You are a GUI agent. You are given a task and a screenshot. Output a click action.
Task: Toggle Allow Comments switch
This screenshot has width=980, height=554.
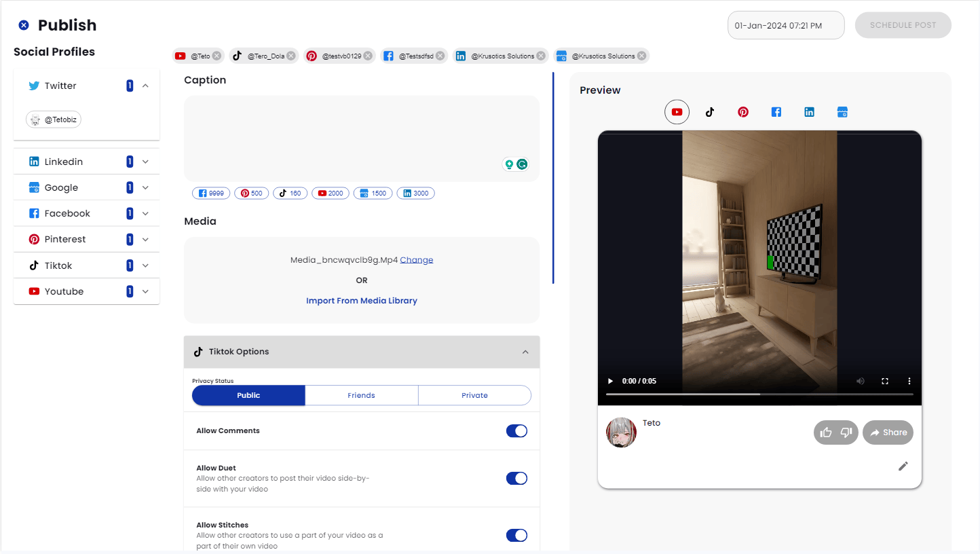tap(516, 431)
